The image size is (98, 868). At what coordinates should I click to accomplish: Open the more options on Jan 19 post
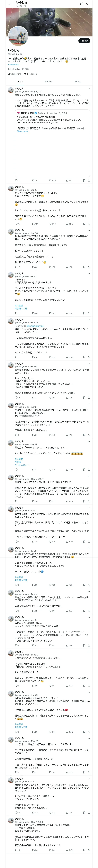tap(89, 441)
